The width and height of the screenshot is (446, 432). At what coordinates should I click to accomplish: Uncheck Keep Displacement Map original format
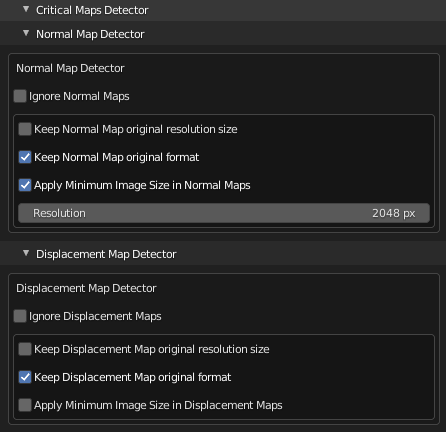[x=25, y=377]
